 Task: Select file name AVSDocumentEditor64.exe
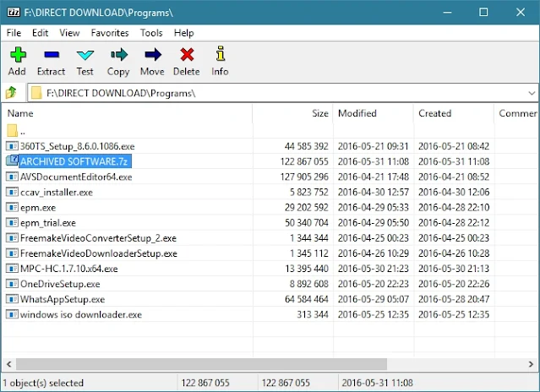76,177
